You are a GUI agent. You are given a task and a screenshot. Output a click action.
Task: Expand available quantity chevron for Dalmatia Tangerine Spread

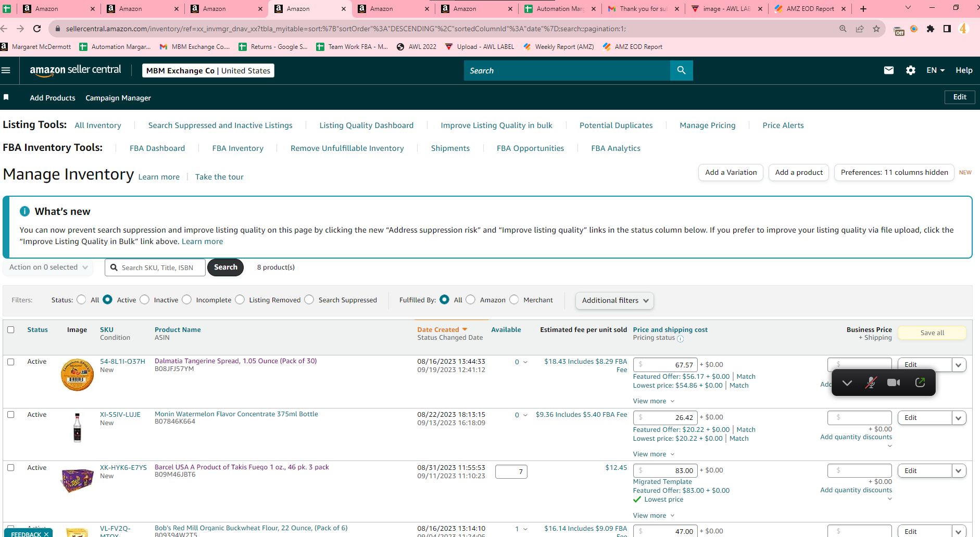coord(525,362)
